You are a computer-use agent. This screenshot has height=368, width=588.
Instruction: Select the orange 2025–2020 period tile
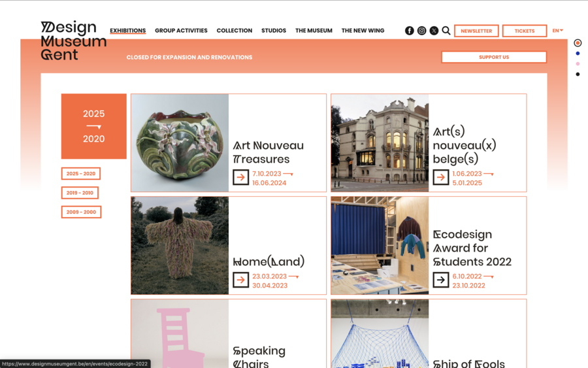click(x=93, y=126)
